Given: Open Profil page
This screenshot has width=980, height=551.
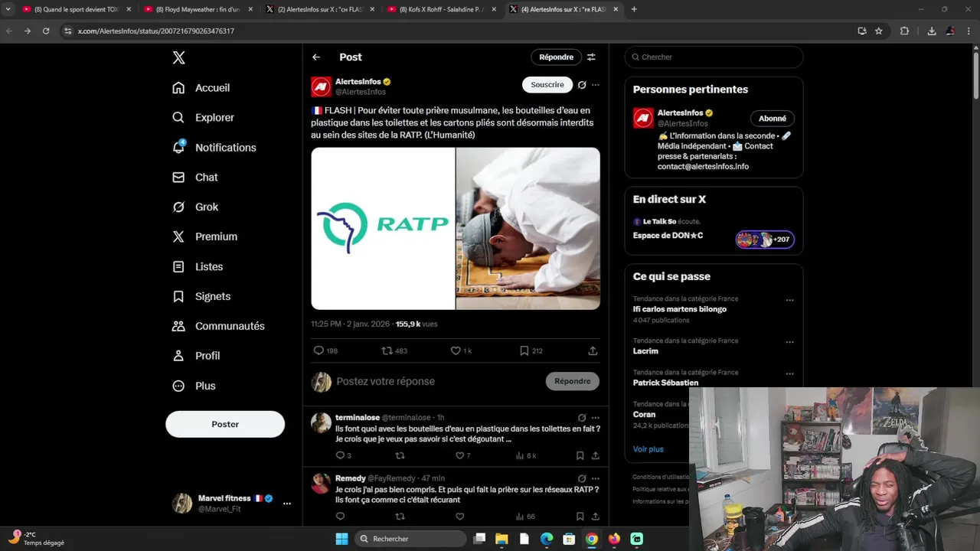Looking at the screenshot, I should [x=196, y=356].
